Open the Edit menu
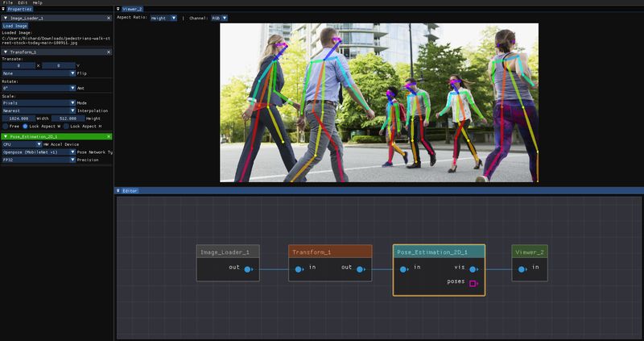 click(22, 3)
